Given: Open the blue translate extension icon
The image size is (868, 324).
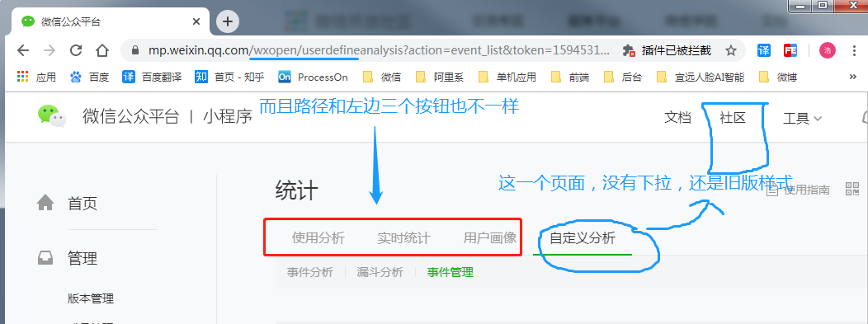Looking at the screenshot, I should point(764,51).
